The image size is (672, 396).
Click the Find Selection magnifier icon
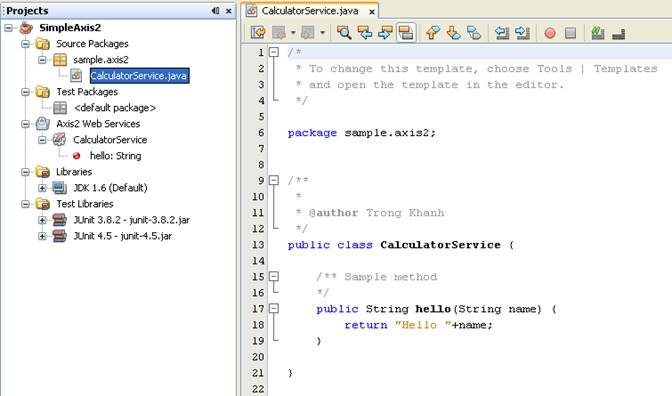344,33
